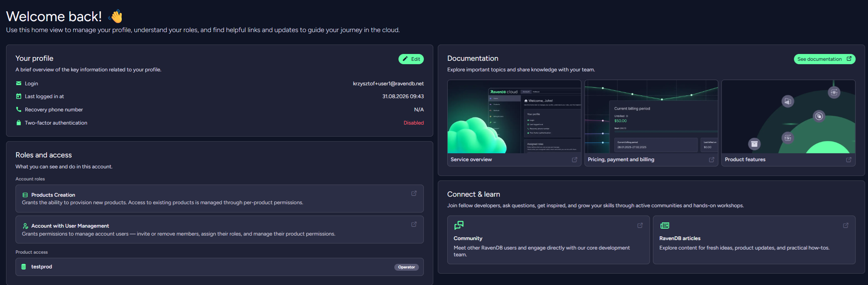Open external link icon on Community card
This screenshot has width=868, height=285.
(640, 225)
